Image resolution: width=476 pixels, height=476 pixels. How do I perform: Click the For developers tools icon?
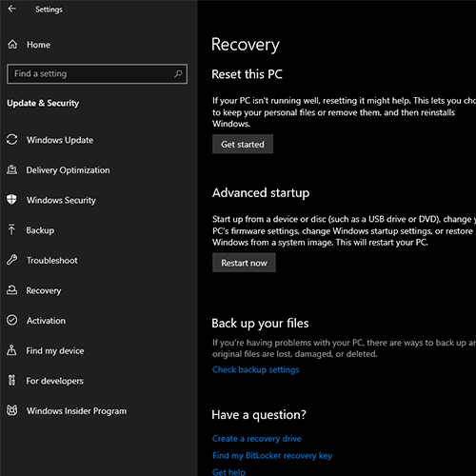pos(11,380)
